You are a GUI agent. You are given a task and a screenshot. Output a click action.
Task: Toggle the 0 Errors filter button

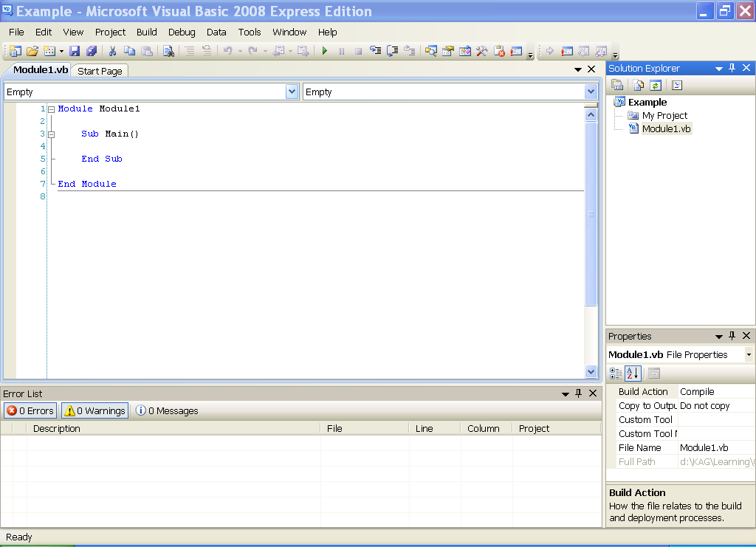coord(30,410)
